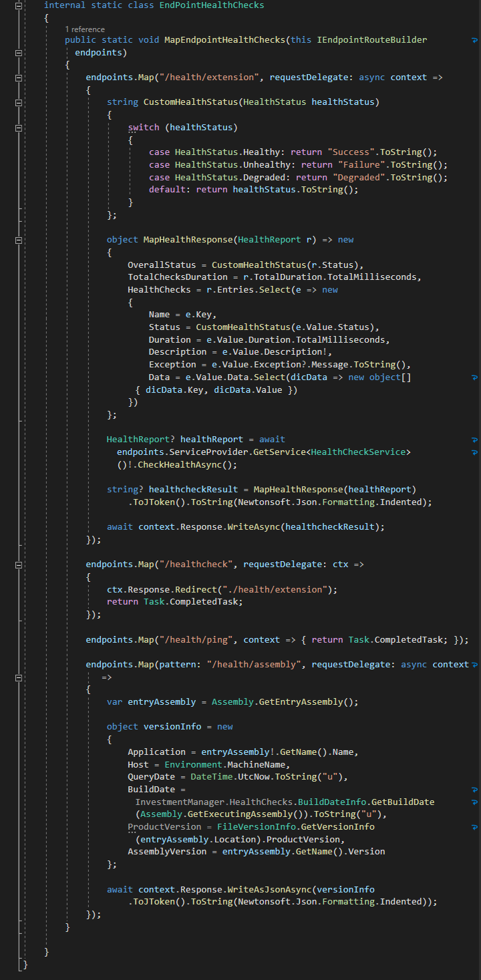Click the GetEntryAssembly method call

click(301, 702)
